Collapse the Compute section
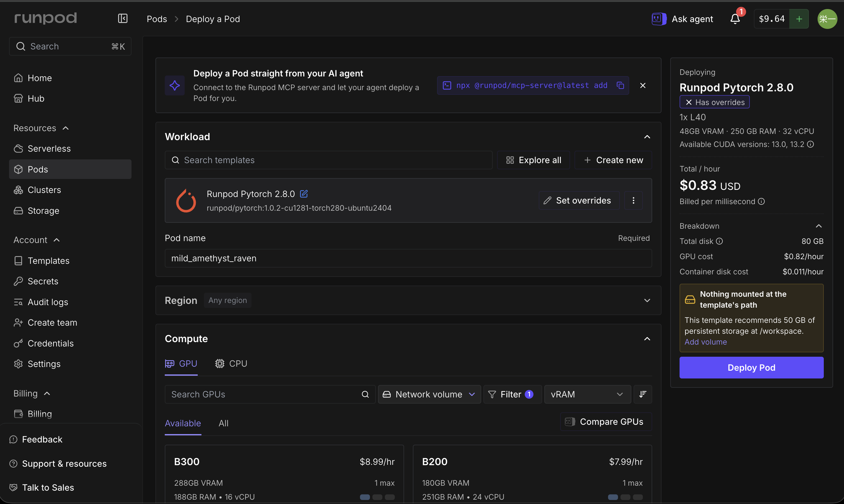This screenshot has width=844, height=504. (647, 339)
